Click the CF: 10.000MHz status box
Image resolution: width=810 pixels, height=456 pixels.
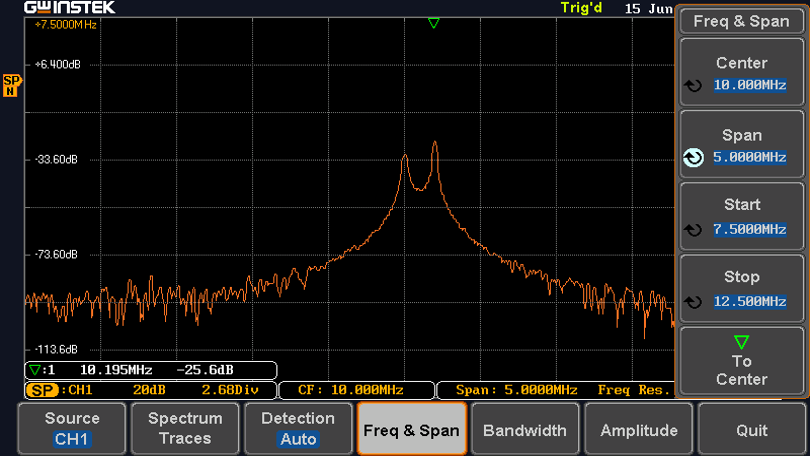tap(356, 390)
